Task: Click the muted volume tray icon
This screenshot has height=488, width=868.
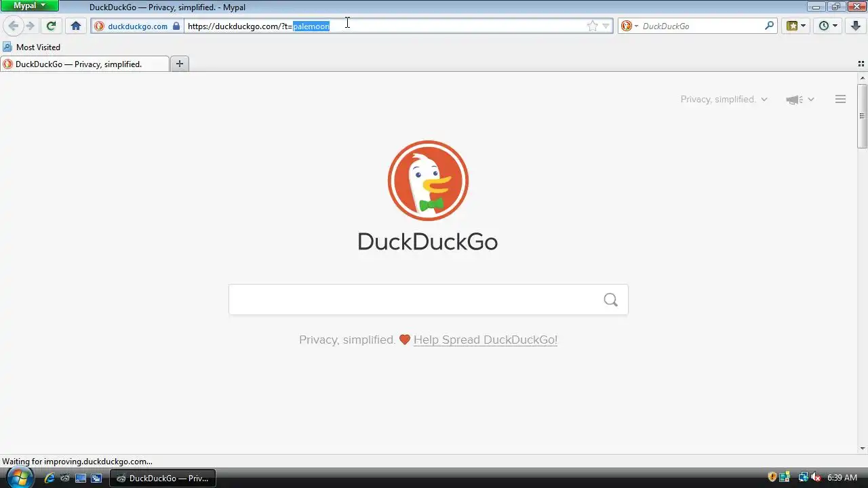Action: tap(816, 477)
